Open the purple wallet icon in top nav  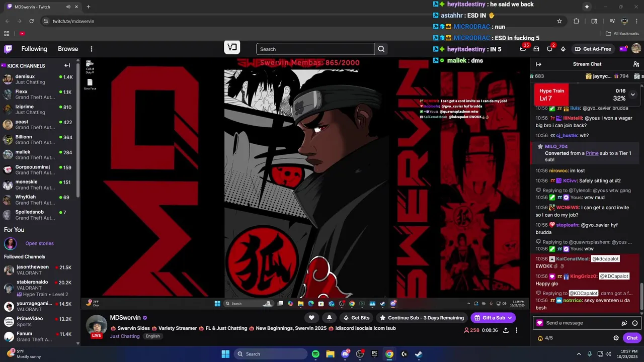pyautogui.click(x=623, y=49)
